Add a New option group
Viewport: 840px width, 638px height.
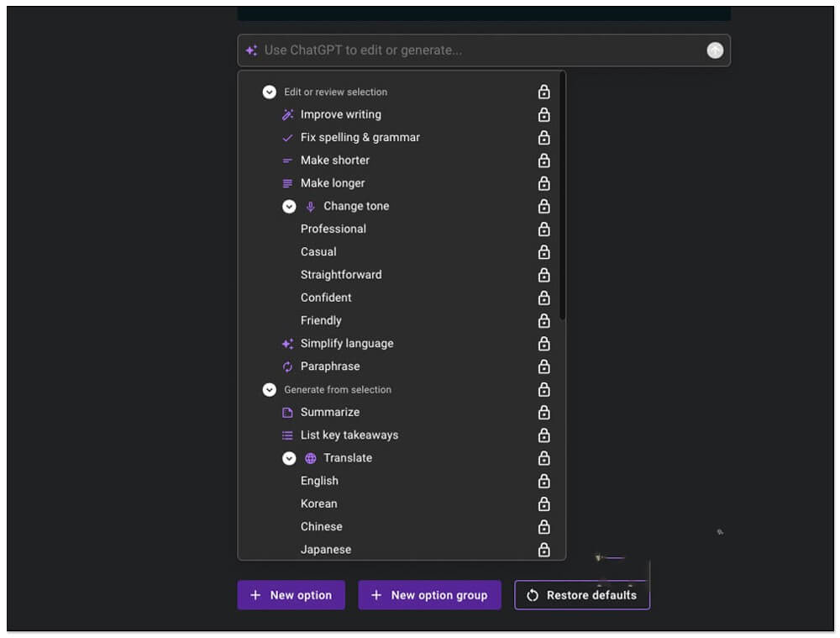coord(429,595)
